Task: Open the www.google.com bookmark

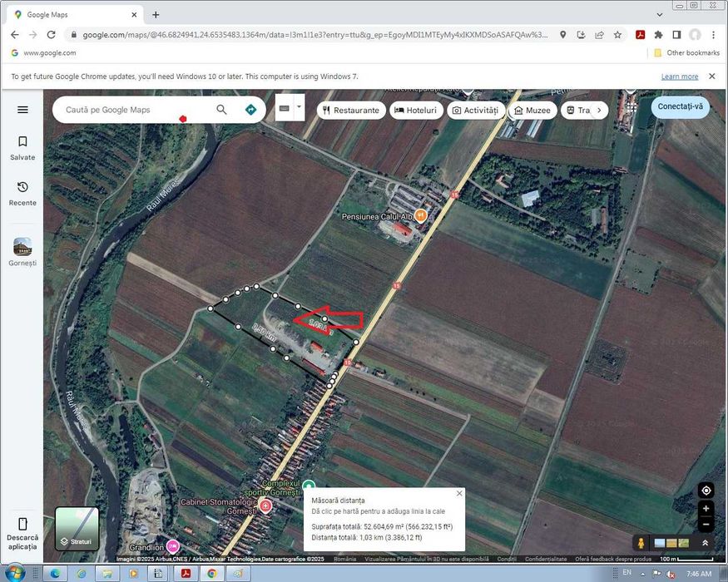Action: point(43,53)
